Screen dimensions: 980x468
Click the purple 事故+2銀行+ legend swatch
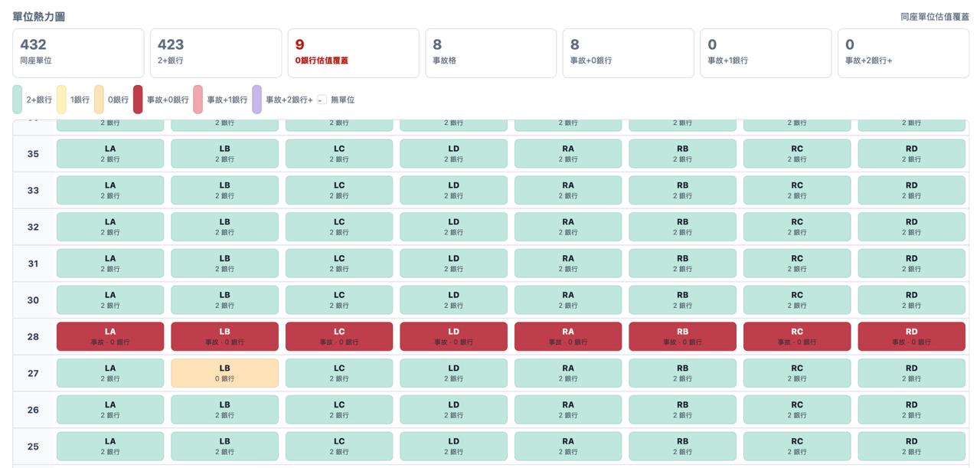256,100
